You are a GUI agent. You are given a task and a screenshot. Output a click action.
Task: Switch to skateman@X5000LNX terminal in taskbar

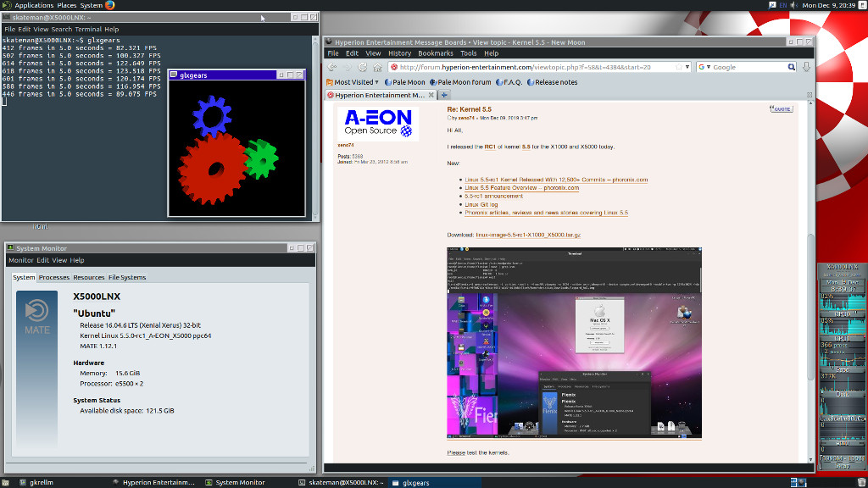tap(341, 482)
